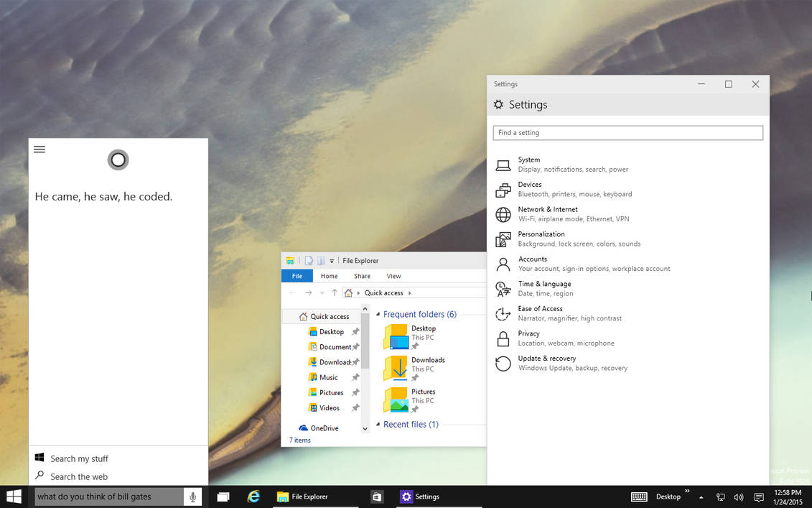Launch Internet Explorer from the taskbar
The width and height of the screenshot is (812, 508).
tap(253, 497)
